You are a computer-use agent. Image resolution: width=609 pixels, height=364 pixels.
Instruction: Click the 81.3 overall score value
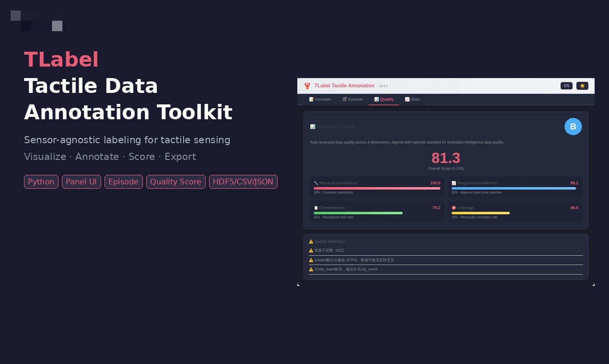point(446,158)
